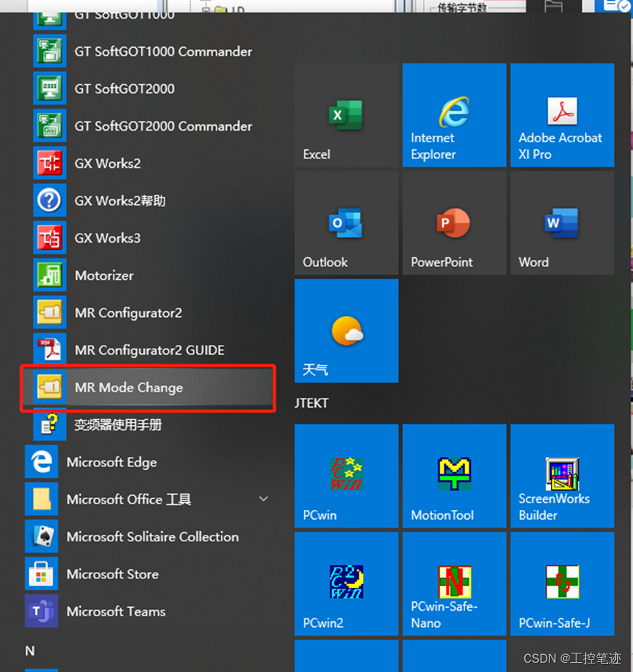Open Motorizer green icon
633x672 pixels.
50,275
